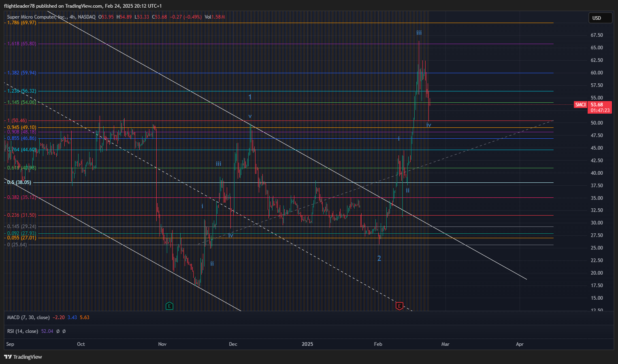This screenshot has width=618, height=364.
Task: Select the wave iv label near 50
Action: click(x=428, y=125)
